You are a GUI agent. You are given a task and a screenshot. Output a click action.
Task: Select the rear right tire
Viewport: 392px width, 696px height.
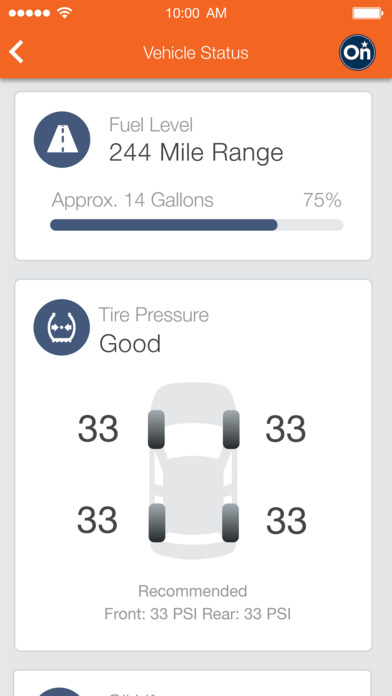coord(230,522)
